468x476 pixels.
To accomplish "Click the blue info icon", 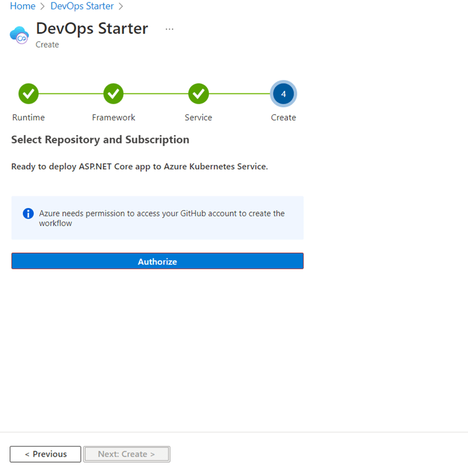I will tap(28, 213).
